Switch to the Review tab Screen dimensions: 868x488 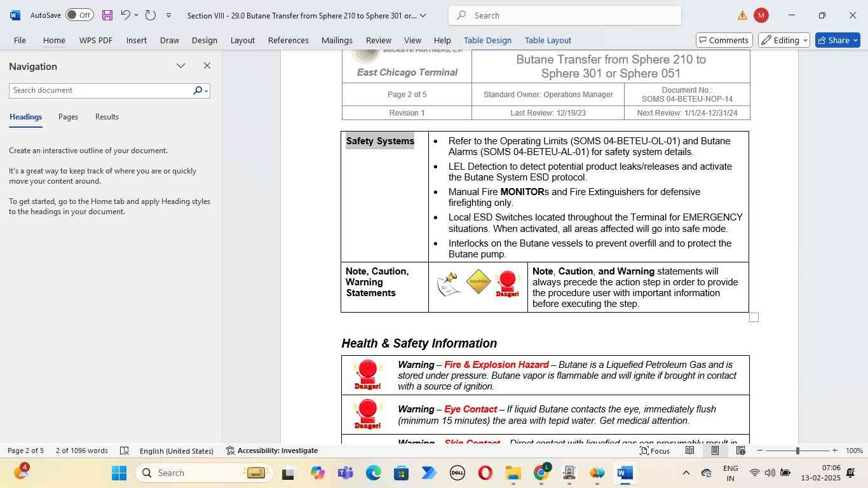(379, 40)
